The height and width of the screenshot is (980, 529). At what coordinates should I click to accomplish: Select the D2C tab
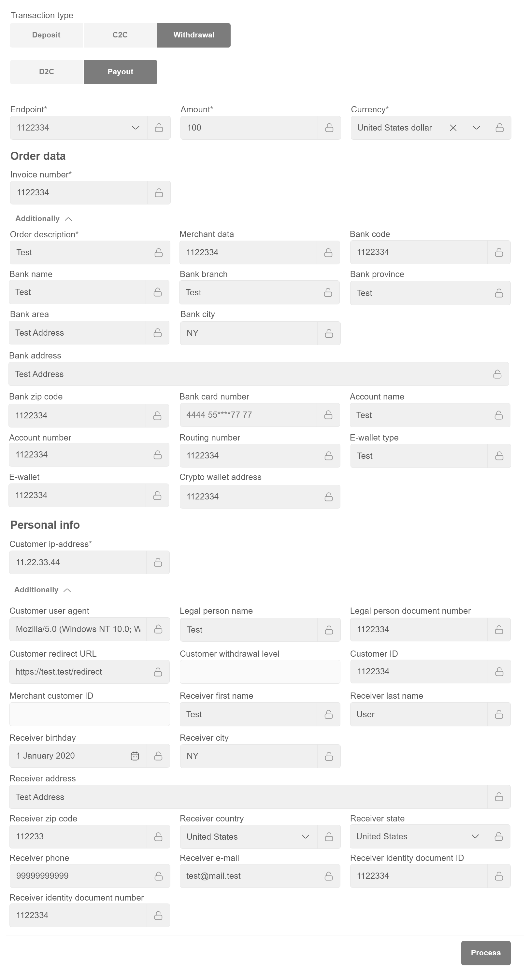[47, 72]
